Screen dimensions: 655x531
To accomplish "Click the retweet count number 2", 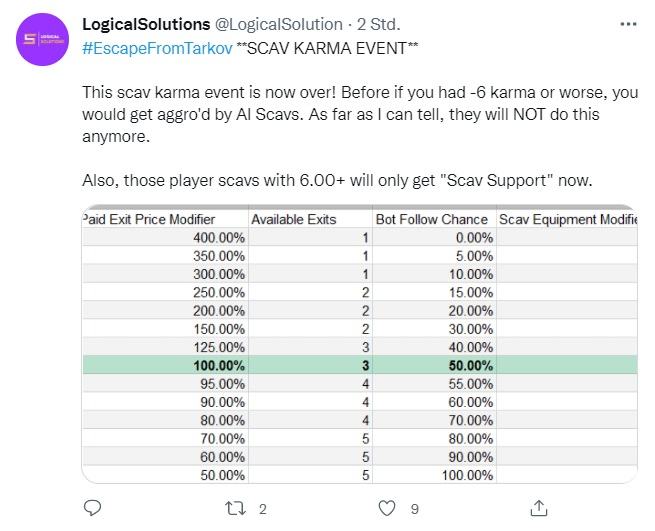I will click(262, 509).
